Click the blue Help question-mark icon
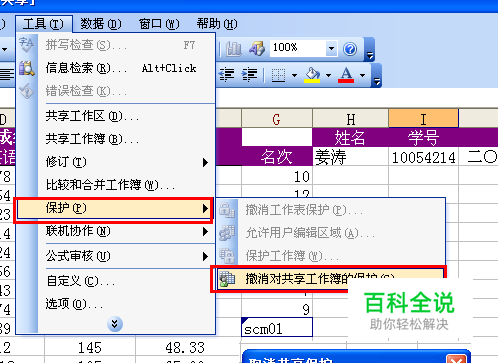The image size is (498, 363). pos(350,49)
